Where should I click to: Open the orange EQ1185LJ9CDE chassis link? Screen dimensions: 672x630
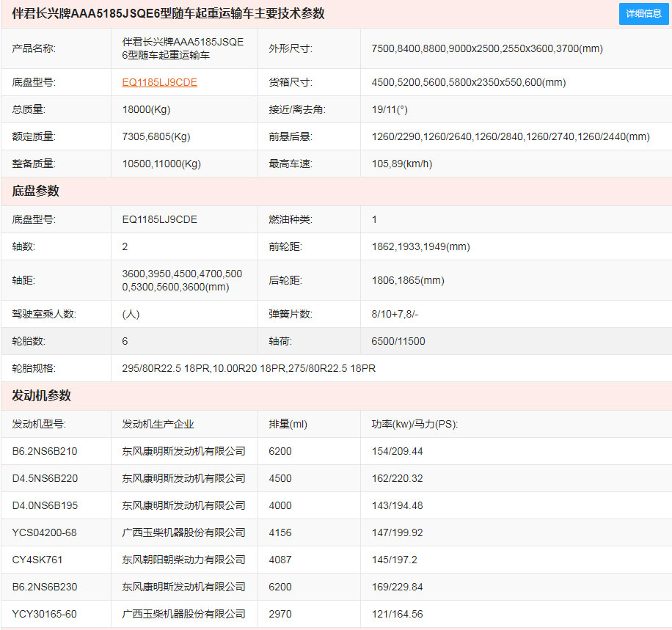pos(159,82)
